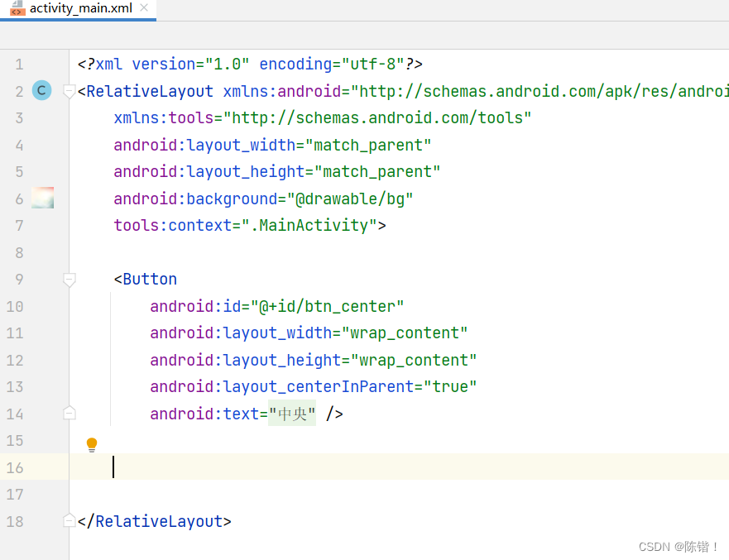Click the empty line 17 in the editor
The height and width of the screenshot is (560, 729).
399,495
